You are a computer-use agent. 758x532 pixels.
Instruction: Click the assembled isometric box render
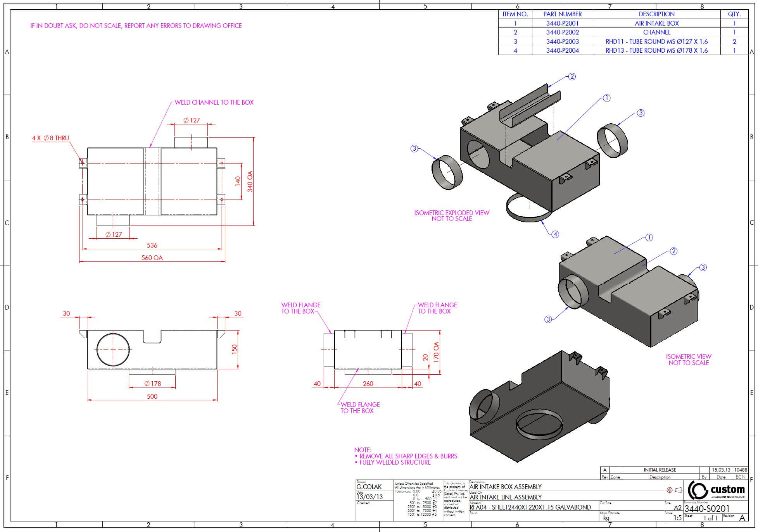pyautogui.click(x=628, y=292)
